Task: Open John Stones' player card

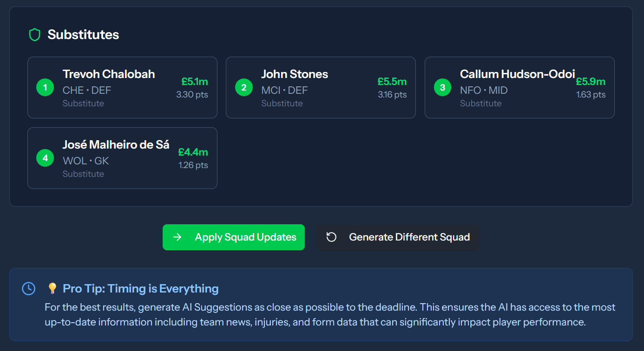Action: (295, 74)
